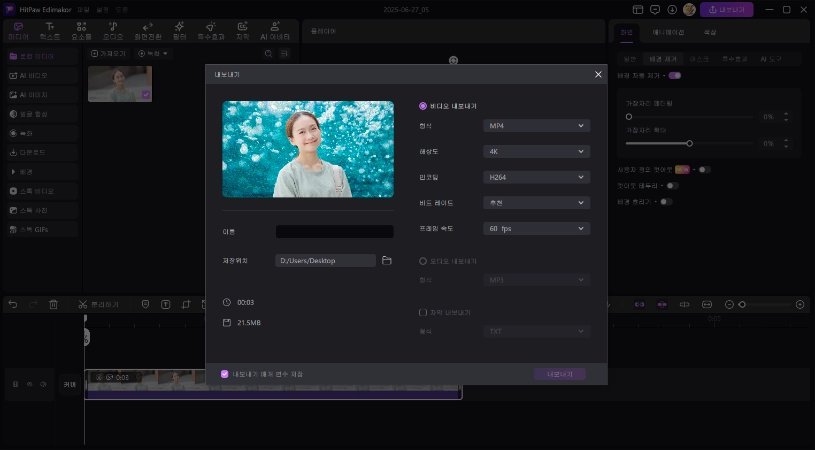Toggle background blur switch
Viewport: 815px width, 450px height.
tap(666, 202)
